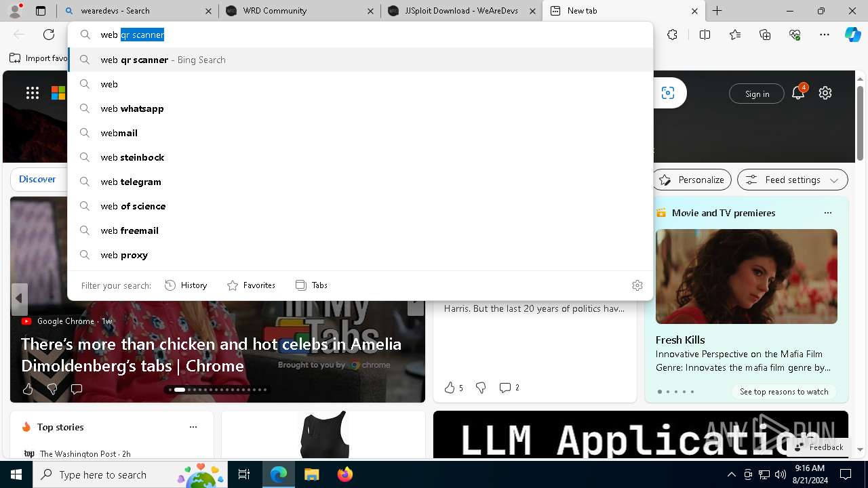Filter search by History
This screenshot has height=488, width=868.
point(186,285)
